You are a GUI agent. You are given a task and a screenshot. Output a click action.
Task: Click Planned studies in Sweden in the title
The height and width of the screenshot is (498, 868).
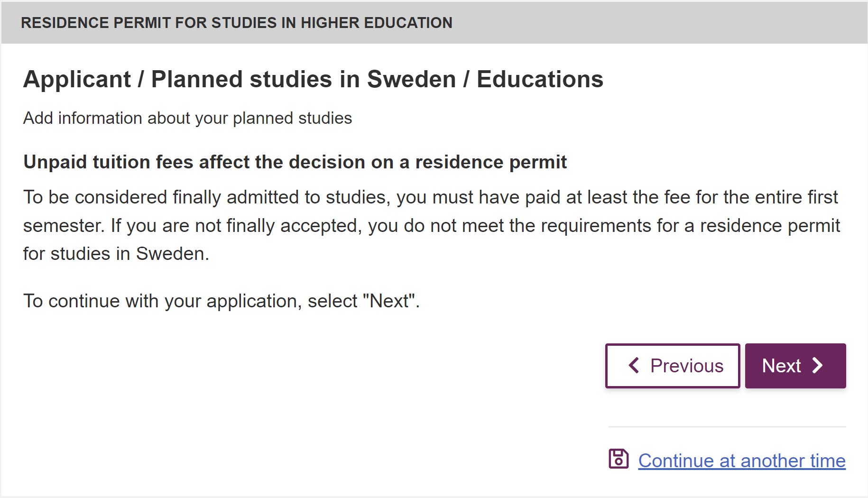[304, 79]
